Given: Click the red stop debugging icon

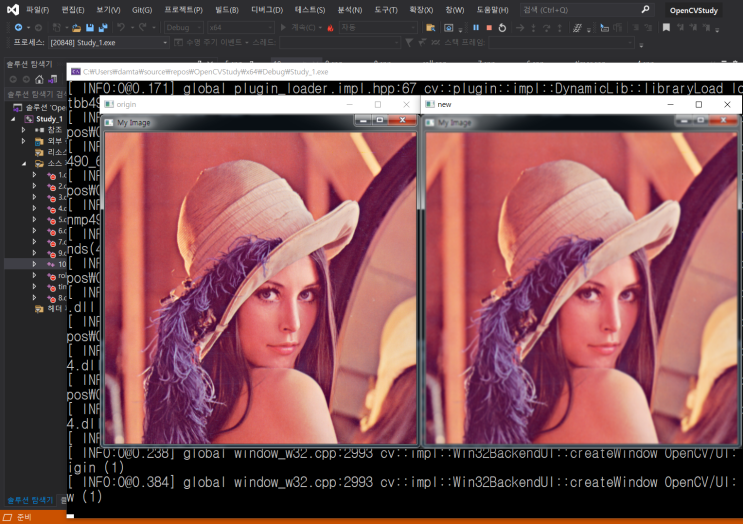Looking at the screenshot, I should click(x=489, y=27).
